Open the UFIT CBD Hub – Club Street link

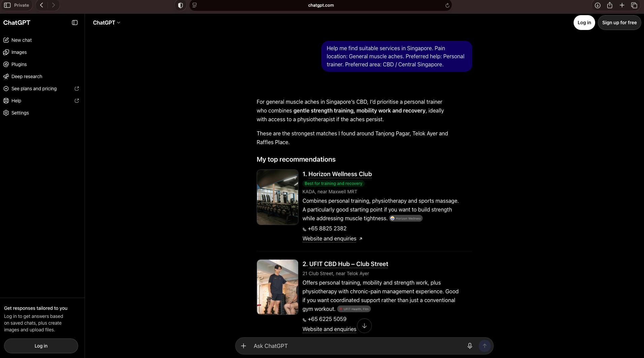tap(349, 264)
